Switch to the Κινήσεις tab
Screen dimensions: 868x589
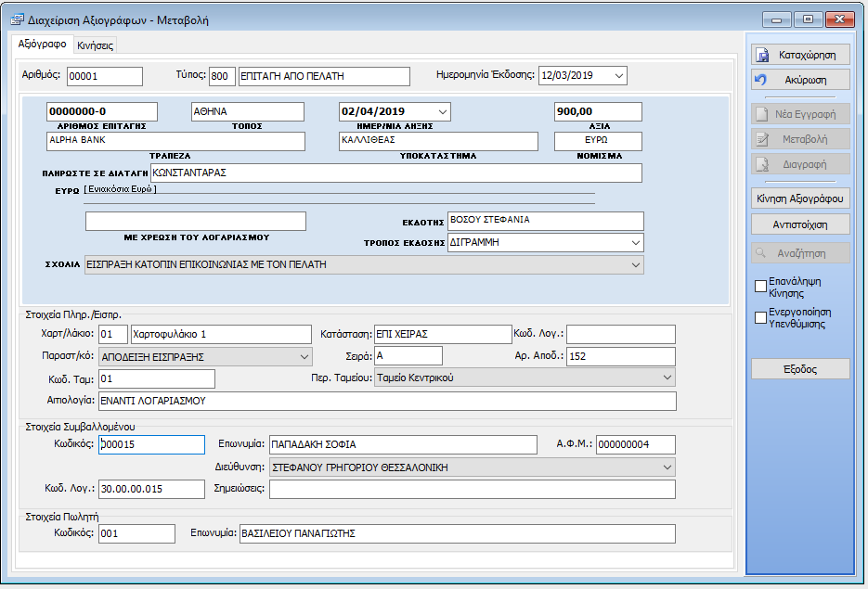point(96,45)
